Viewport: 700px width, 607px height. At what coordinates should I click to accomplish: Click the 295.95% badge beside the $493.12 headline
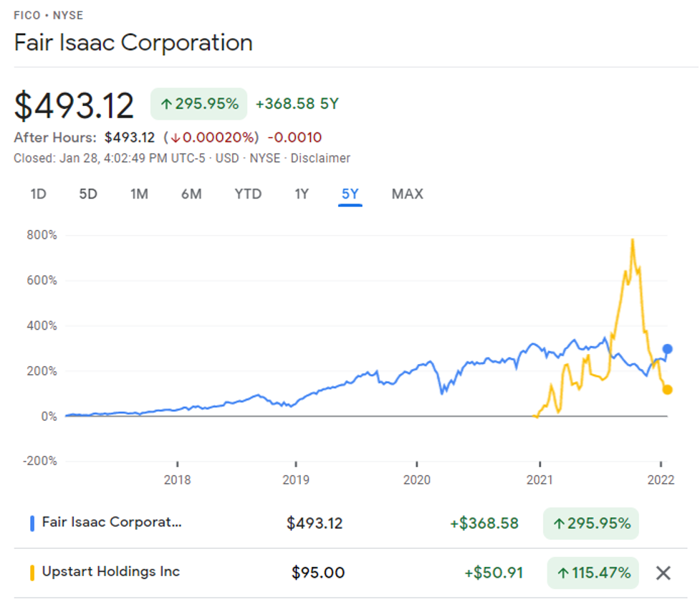coord(198,104)
